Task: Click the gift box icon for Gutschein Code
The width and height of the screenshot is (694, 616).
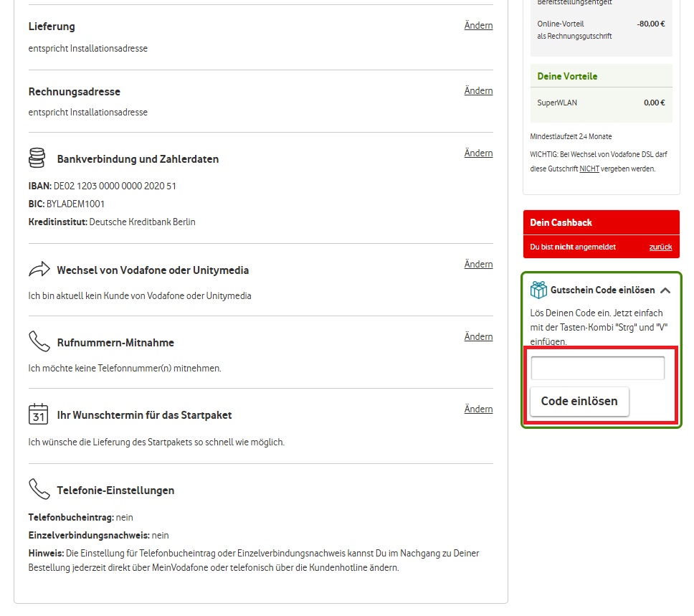Action: [x=537, y=290]
